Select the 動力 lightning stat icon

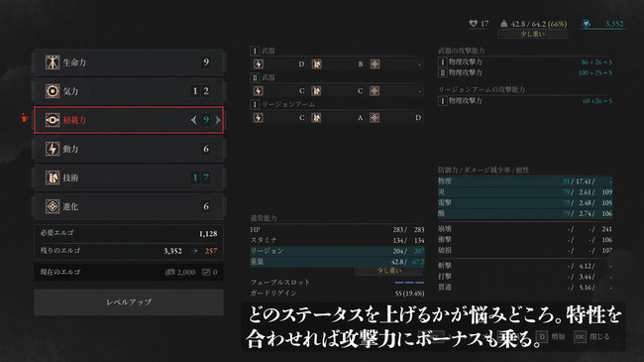53,149
